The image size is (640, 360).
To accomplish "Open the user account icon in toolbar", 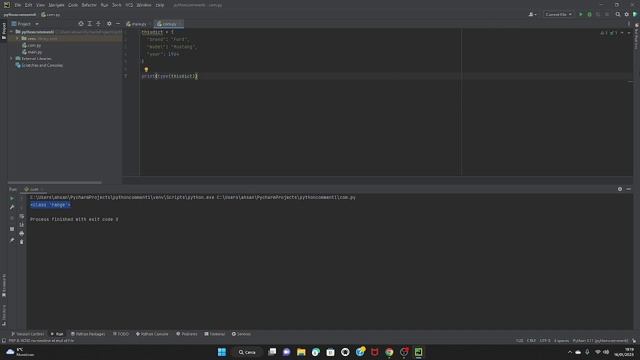I will click(x=532, y=14).
